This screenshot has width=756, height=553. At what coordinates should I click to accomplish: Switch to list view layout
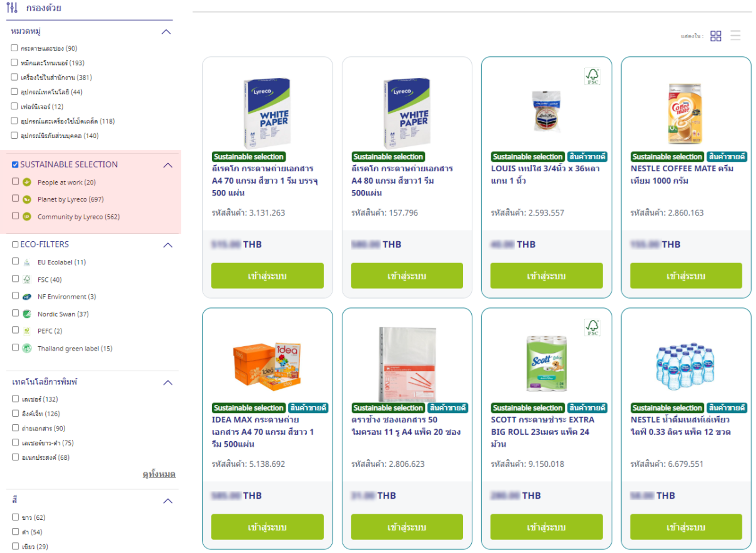735,36
